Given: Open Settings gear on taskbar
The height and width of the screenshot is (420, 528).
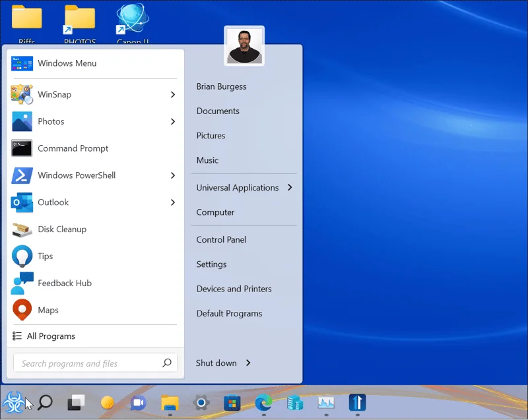Looking at the screenshot, I should click(x=201, y=402).
